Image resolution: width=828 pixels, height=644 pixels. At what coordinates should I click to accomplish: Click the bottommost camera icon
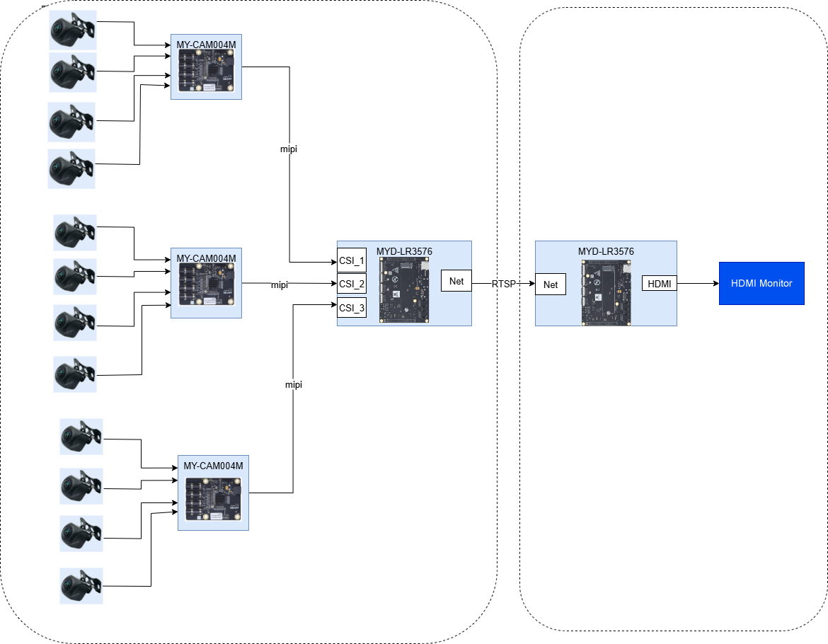click(x=81, y=586)
